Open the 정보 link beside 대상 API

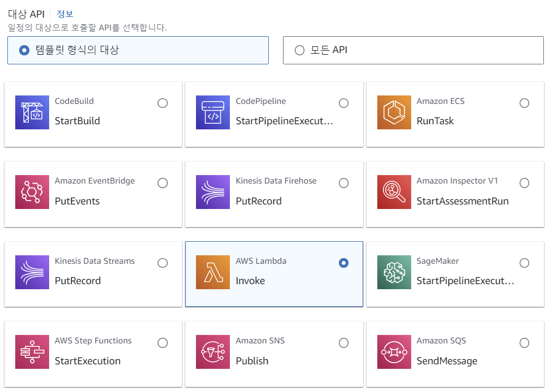pos(65,14)
